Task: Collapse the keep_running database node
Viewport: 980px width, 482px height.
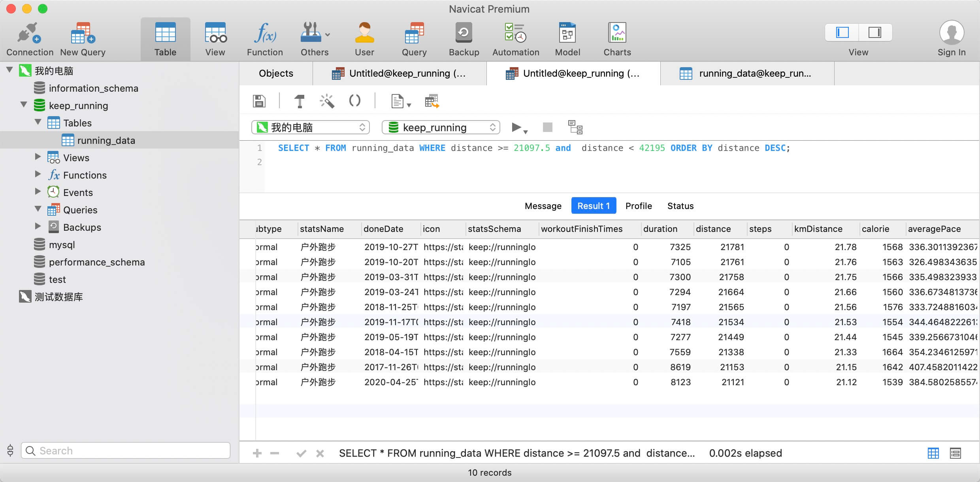Action: point(24,105)
